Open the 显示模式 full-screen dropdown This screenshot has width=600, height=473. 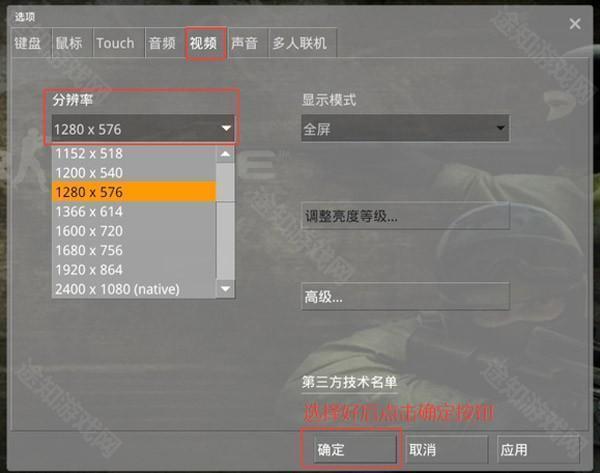[405, 129]
